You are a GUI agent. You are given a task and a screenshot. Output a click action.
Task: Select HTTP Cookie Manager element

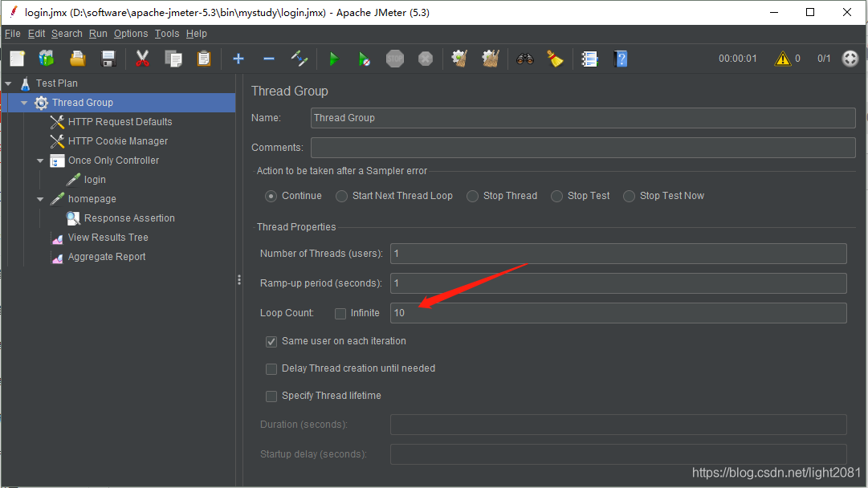point(118,141)
